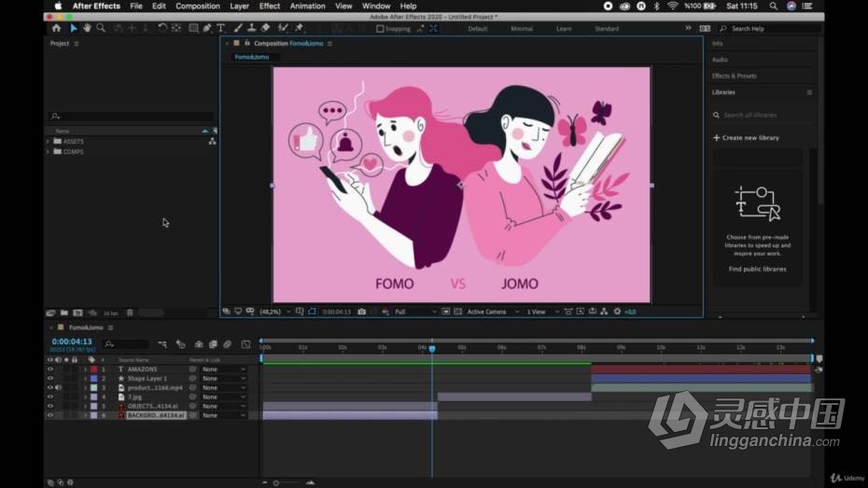Screen dimensions: 868x488
Task: Mute audio of product mp4 layer
Action: click(x=58, y=388)
